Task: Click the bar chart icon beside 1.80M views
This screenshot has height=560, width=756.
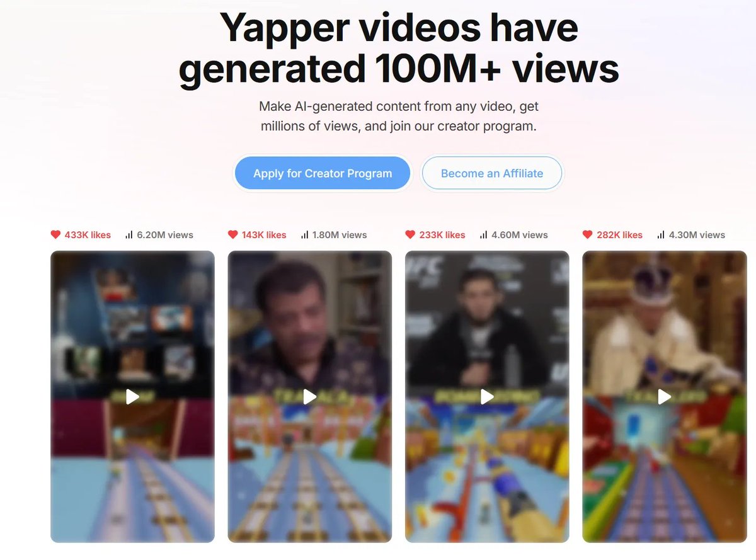Action: pyautogui.click(x=305, y=235)
